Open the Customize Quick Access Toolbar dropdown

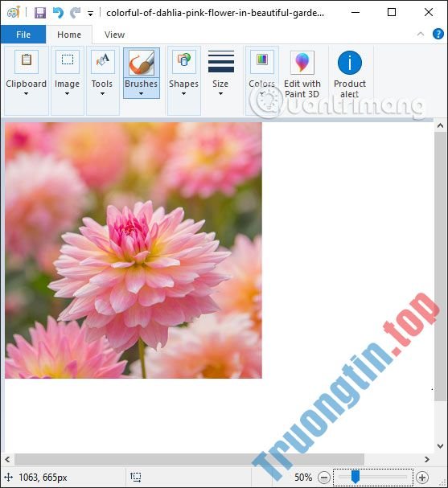[90, 14]
